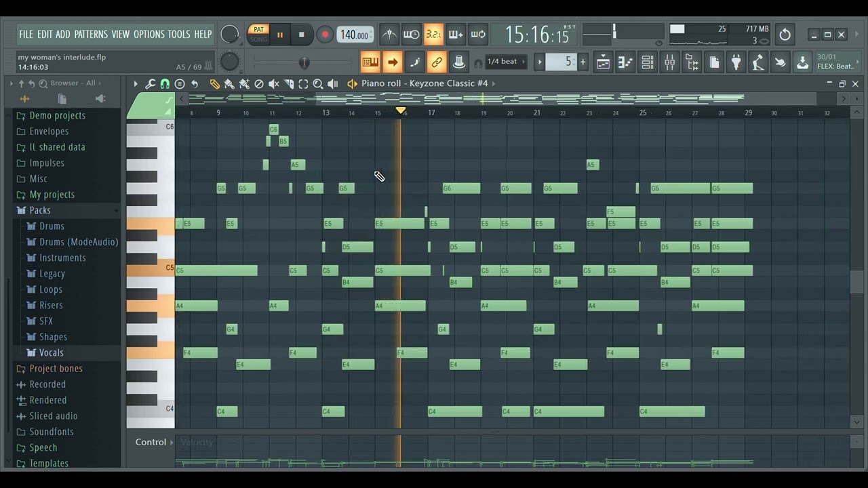868x488 pixels.
Task: Switch to PAT pattern mode
Action: [258, 29]
